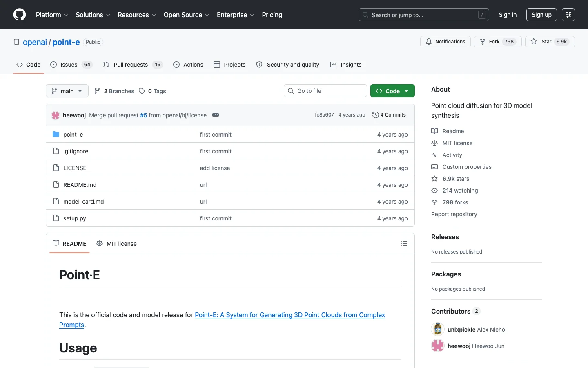Open the model-card.md file

tap(84, 202)
